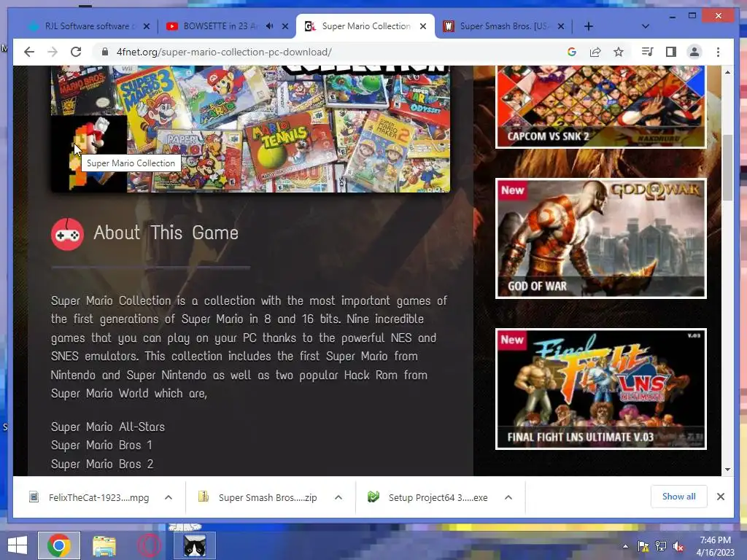747x560 pixels.
Task: Expand options for Super Smash Bros zip
Action: click(x=338, y=497)
